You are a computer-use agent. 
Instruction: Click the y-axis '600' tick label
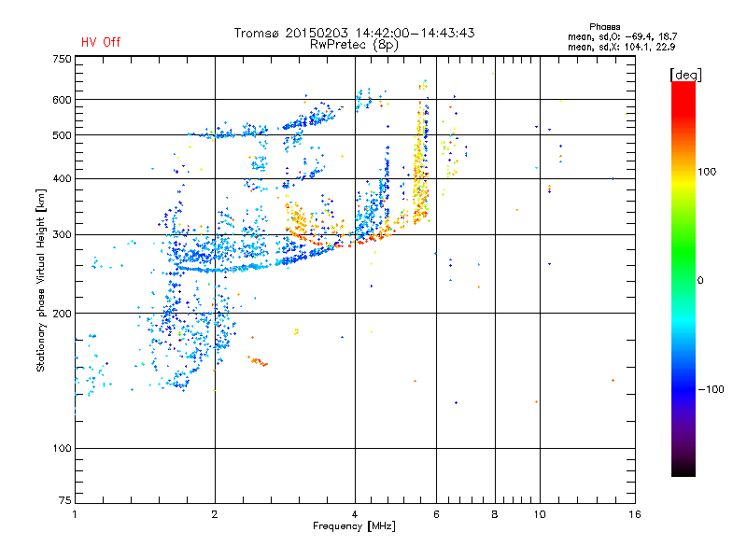[62, 100]
